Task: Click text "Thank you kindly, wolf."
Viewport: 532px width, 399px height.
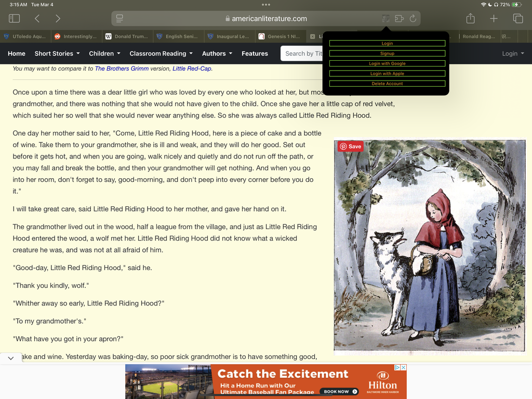Action: point(51,285)
